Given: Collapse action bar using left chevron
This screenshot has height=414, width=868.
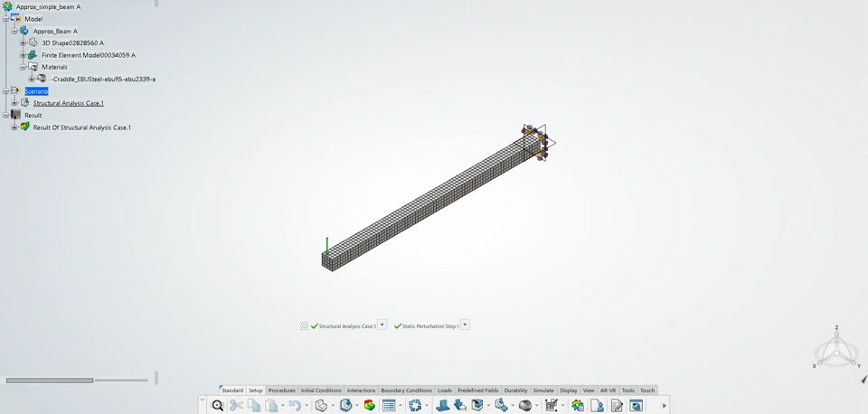Looking at the screenshot, I should [x=202, y=399].
